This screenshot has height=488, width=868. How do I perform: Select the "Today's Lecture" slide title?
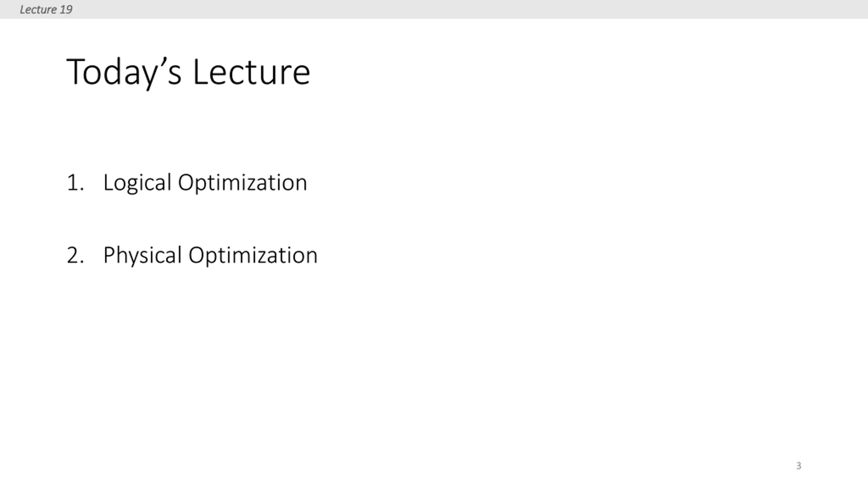coord(188,73)
